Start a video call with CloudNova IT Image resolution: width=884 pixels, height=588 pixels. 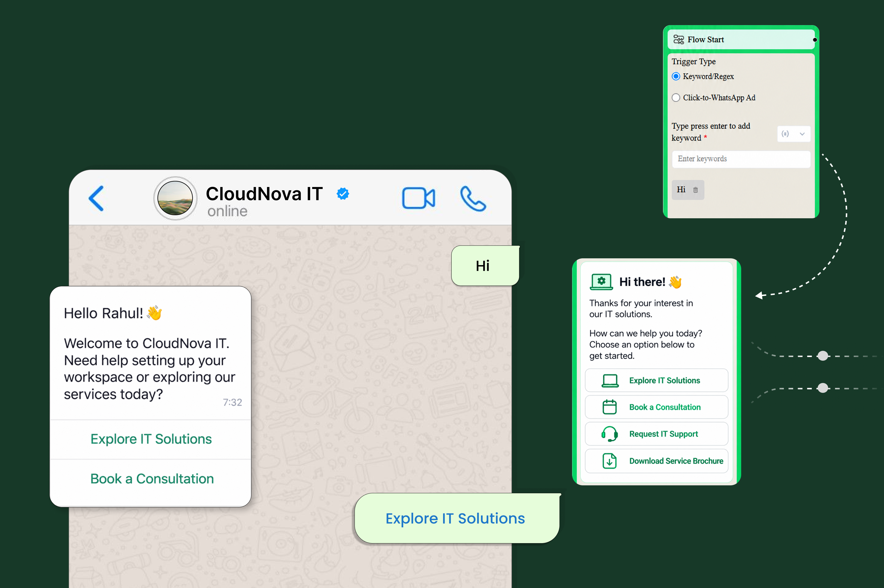[x=418, y=198]
